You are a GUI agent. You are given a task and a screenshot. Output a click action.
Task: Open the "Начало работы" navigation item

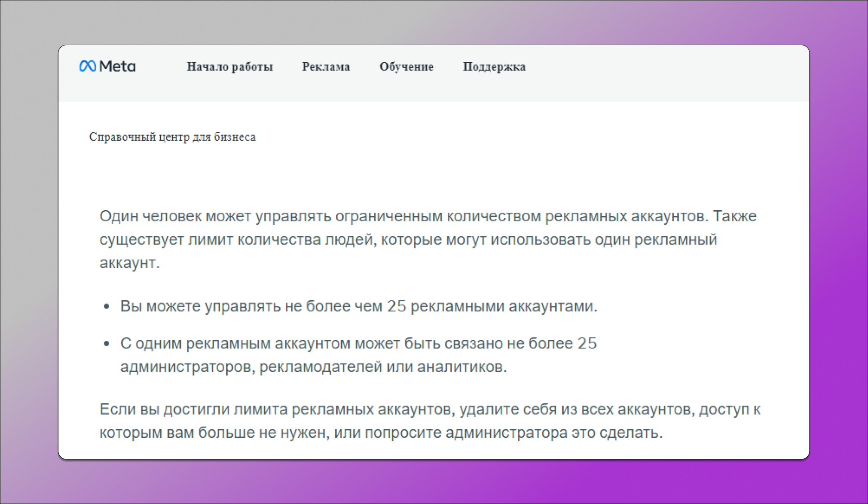point(230,67)
